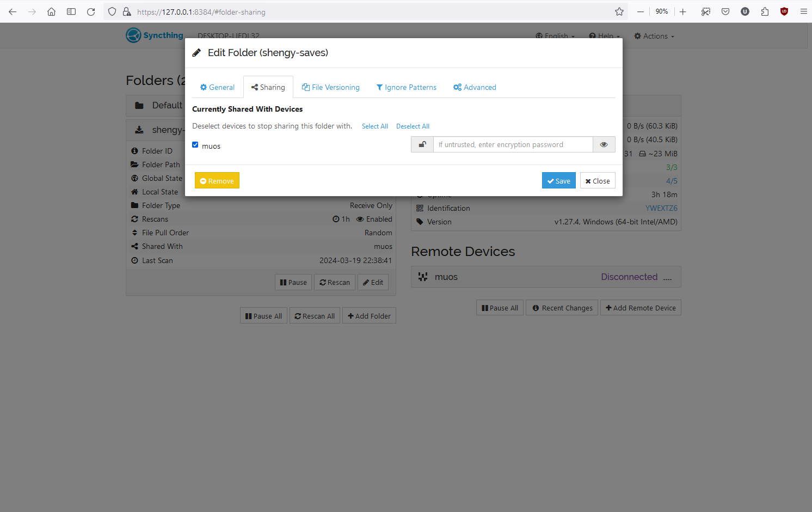Click Add Remote Device
The image size is (812, 512).
point(641,308)
